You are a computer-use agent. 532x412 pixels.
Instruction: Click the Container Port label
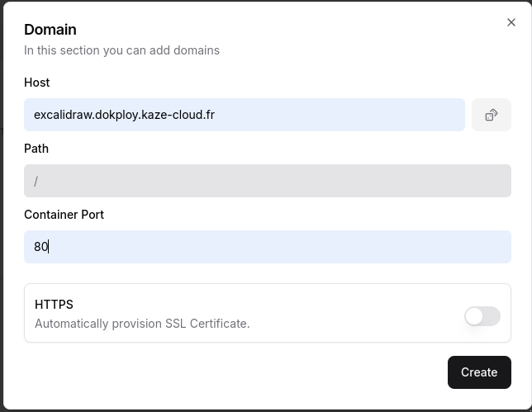[x=64, y=215]
